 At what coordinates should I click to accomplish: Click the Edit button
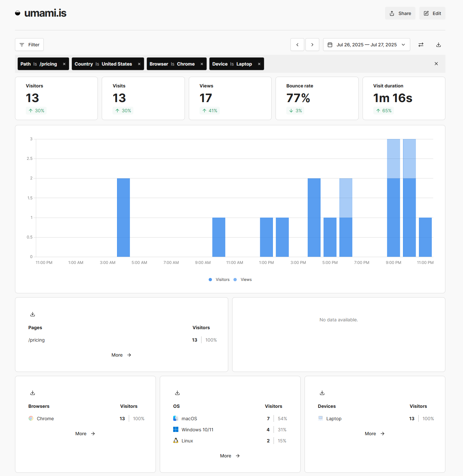pyautogui.click(x=432, y=13)
